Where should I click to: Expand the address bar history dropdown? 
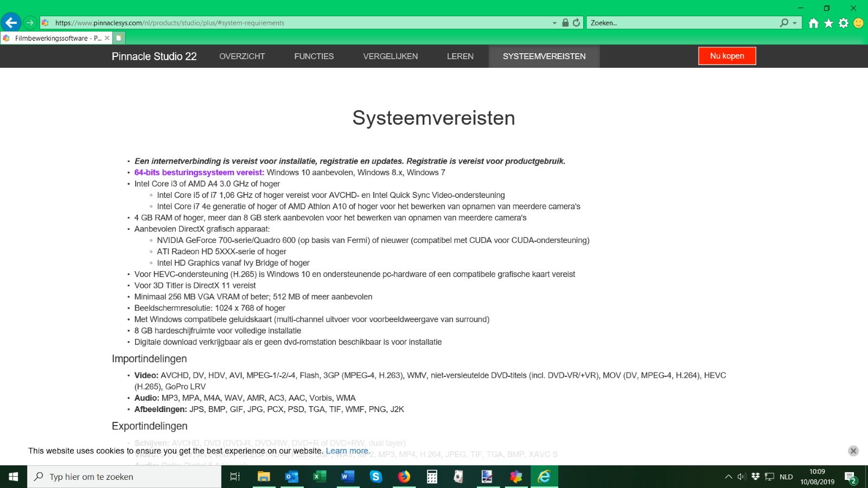[554, 23]
